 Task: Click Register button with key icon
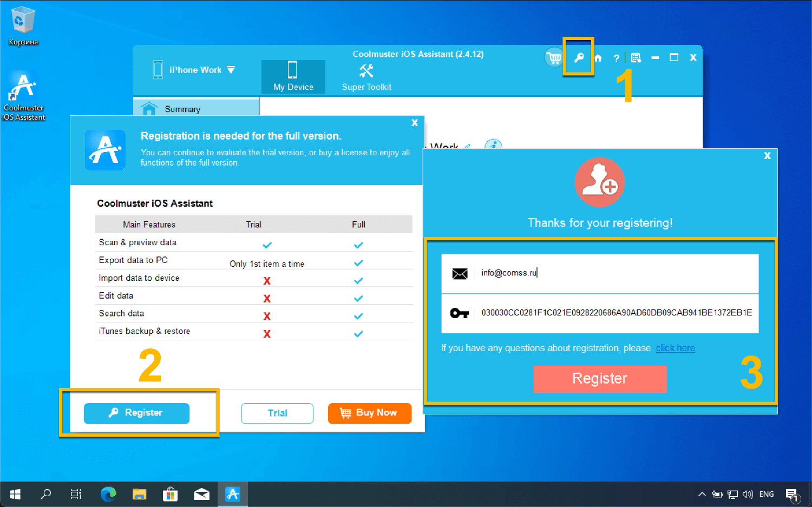click(136, 413)
